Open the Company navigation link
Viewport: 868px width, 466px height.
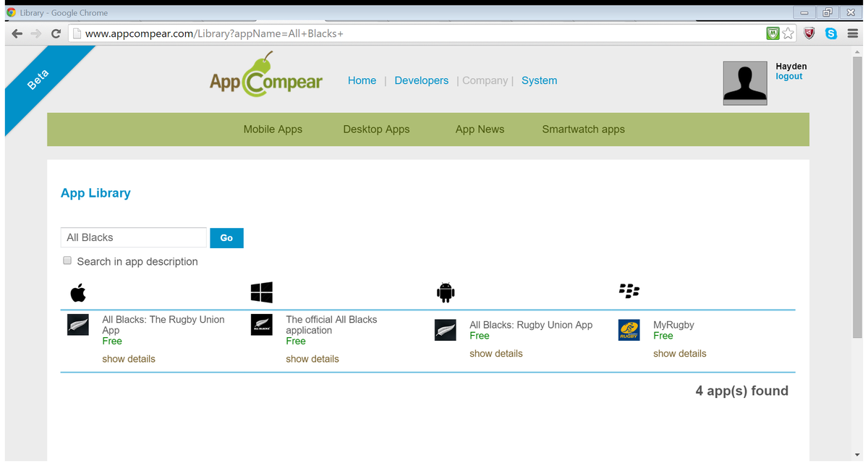click(x=485, y=80)
